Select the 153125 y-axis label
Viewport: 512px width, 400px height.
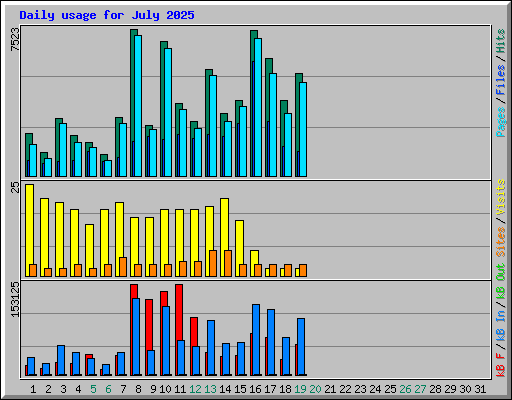tap(15, 299)
